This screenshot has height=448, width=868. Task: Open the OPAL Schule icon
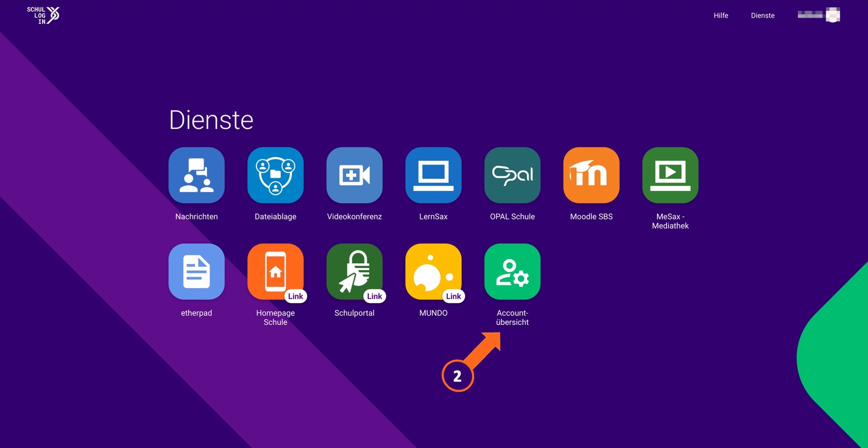512,175
